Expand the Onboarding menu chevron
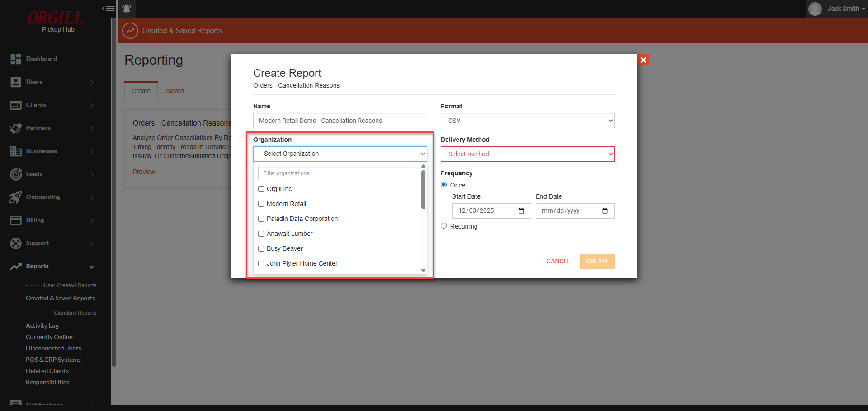This screenshot has width=868, height=411. pos(92,198)
